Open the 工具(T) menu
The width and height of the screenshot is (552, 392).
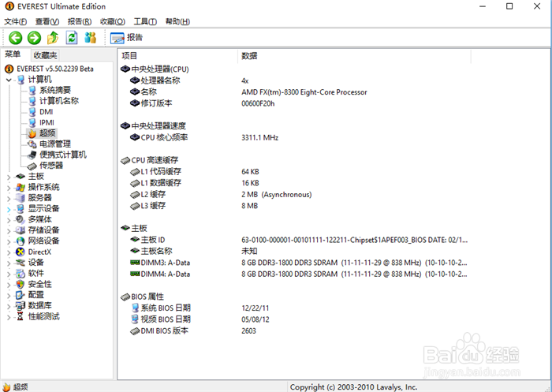145,22
